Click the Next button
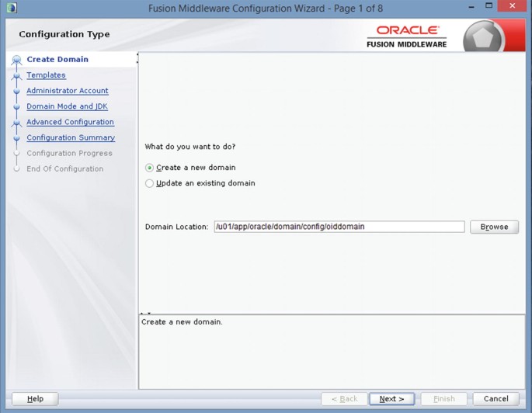 pyautogui.click(x=391, y=399)
